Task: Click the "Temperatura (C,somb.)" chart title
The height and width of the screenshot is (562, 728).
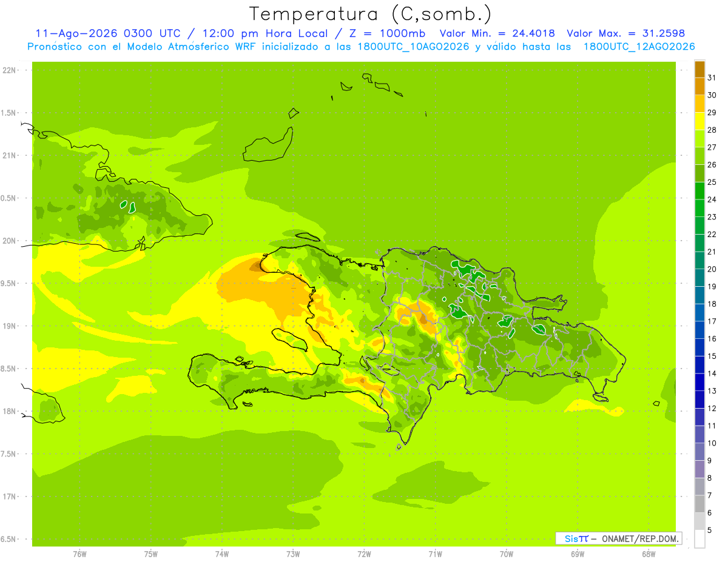Action: click(371, 14)
